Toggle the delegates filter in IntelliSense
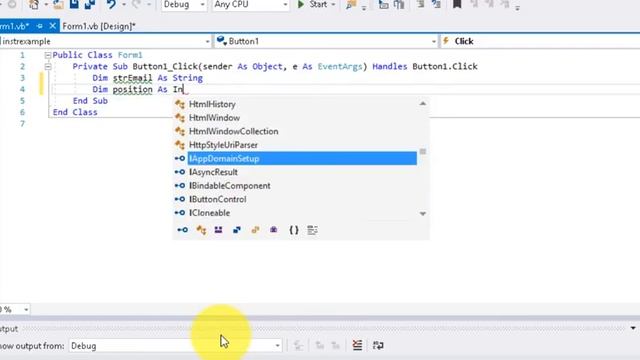Image resolution: width=640 pixels, height=360 pixels. point(273,230)
